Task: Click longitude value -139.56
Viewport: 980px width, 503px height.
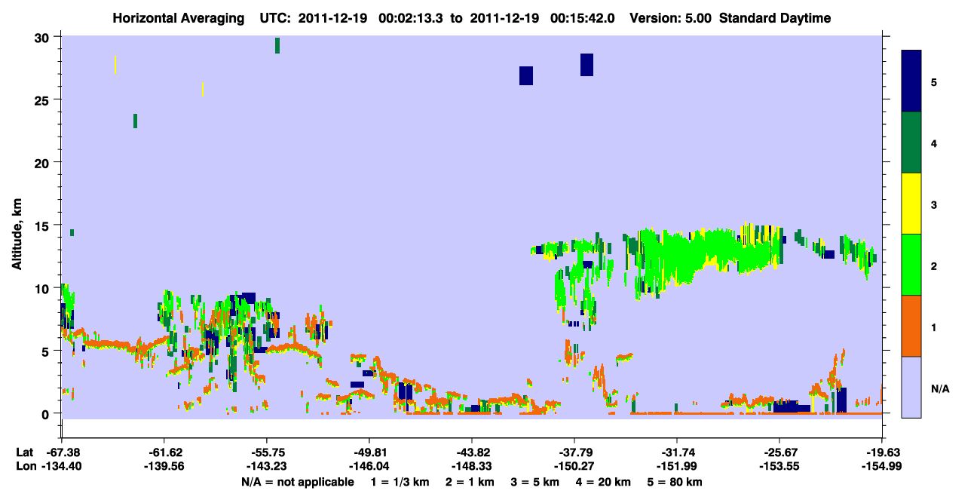Action: coord(164,466)
